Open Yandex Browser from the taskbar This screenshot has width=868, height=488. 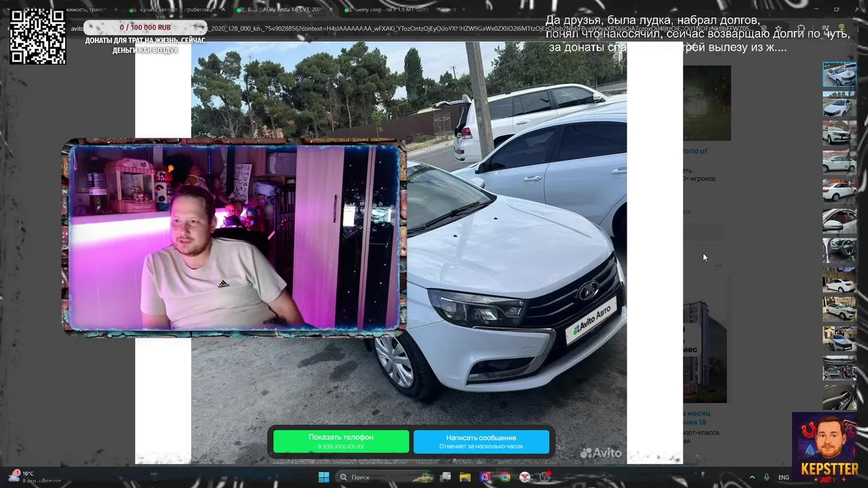coord(525,477)
